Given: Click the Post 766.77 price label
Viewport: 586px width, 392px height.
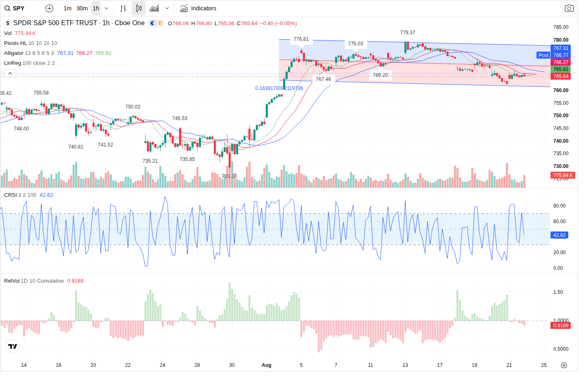Looking at the screenshot, I should [x=553, y=55].
